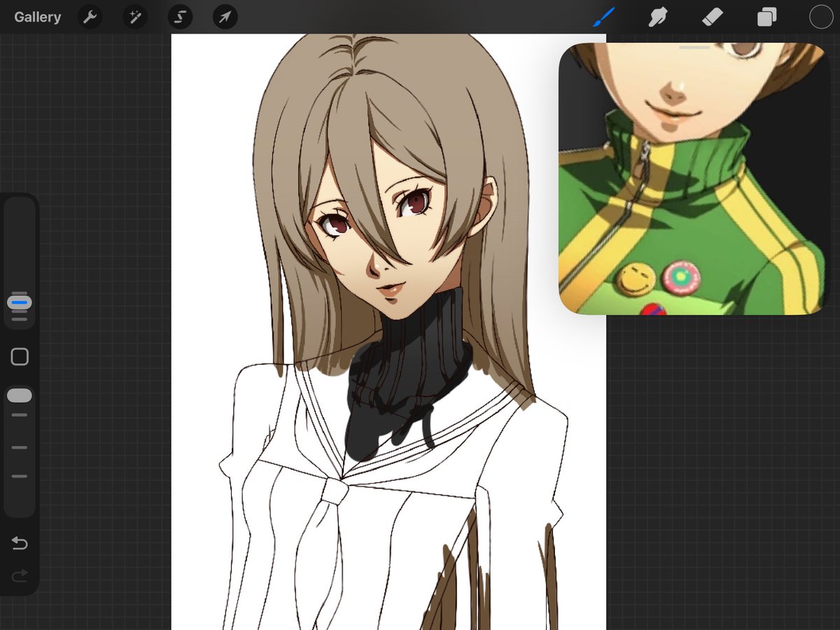This screenshot has height=630, width=840.
Task: Tap the square modify button in sidebar
Action: pyautogui.click(x=20, y=357)
